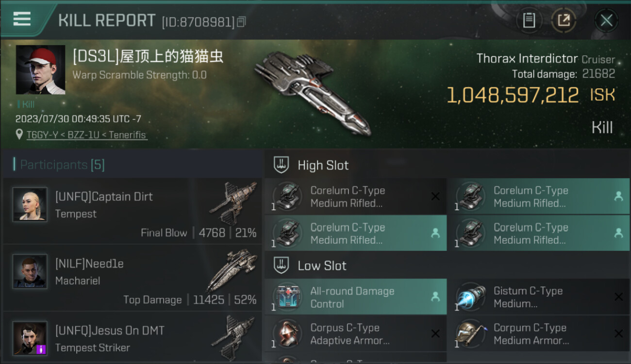Viewport: 631px width, 364px height.
Task: Click the Low Slot section icon
Action: click(282, 265)
